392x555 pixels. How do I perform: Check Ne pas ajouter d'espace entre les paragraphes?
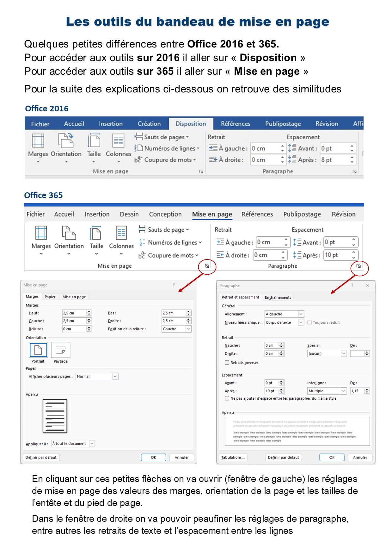[x=227, y=398]
